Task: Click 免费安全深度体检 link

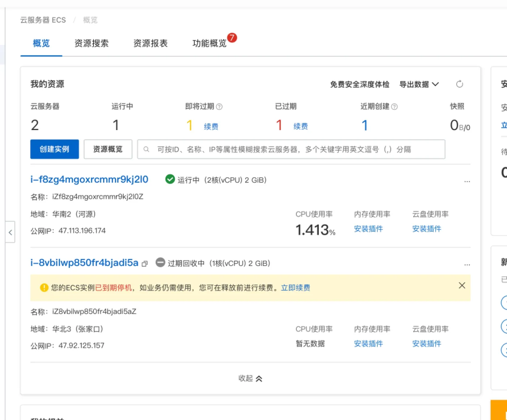Action: (360, 84)
